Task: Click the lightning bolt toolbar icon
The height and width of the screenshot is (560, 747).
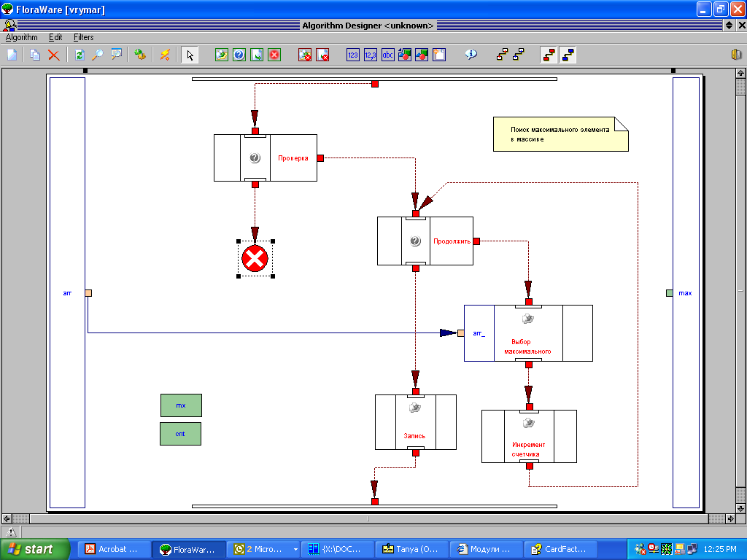Action: pyautogui.click(x=165, y=55)
